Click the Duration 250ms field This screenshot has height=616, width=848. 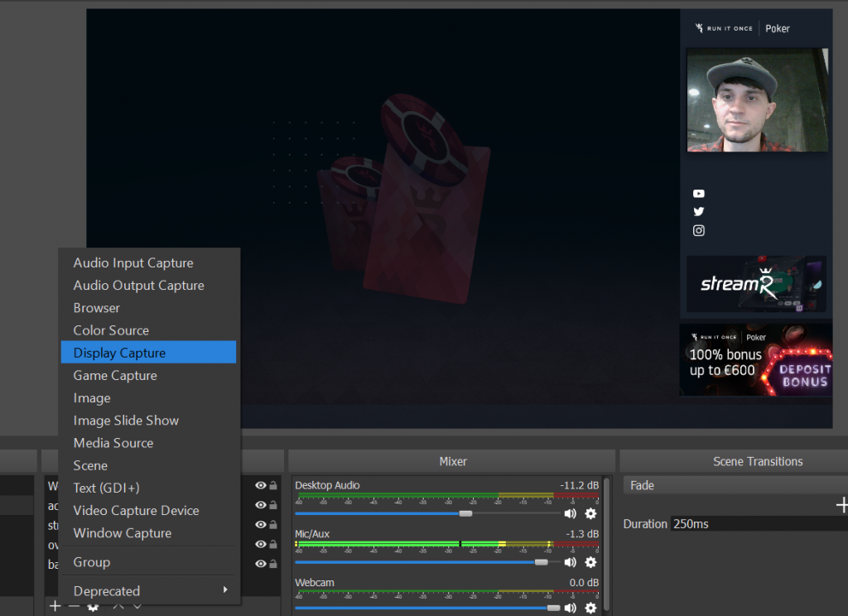click(759, 523)
